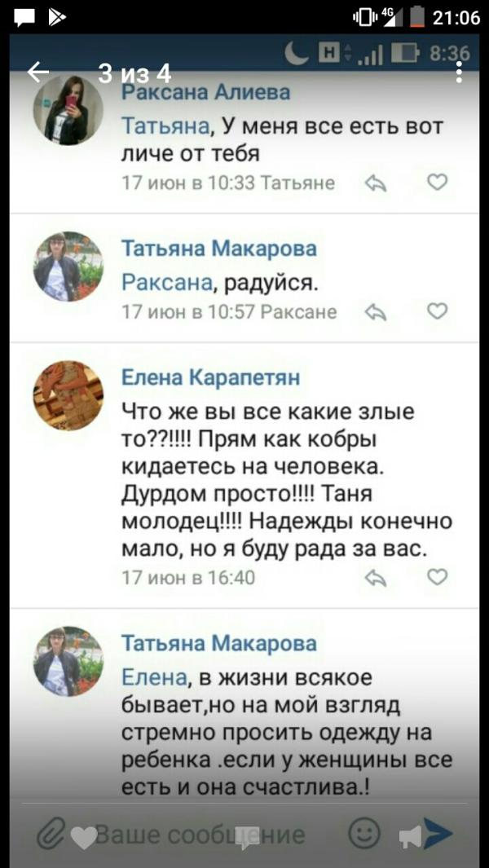The height and width of the screenshot is (868, 489).
Task: Send message with the blue arrow
Action: (438, 834)
